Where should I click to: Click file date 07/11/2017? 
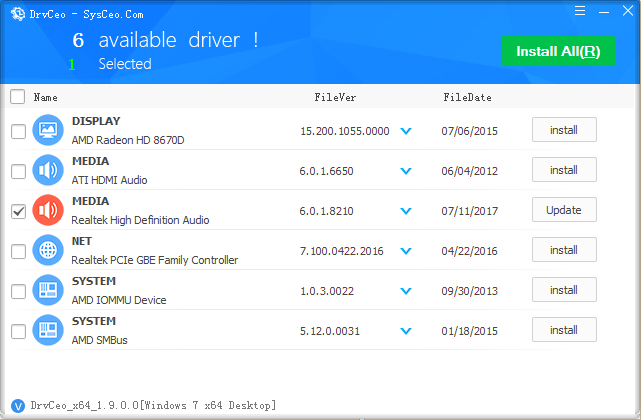click(x=469, y=211)
